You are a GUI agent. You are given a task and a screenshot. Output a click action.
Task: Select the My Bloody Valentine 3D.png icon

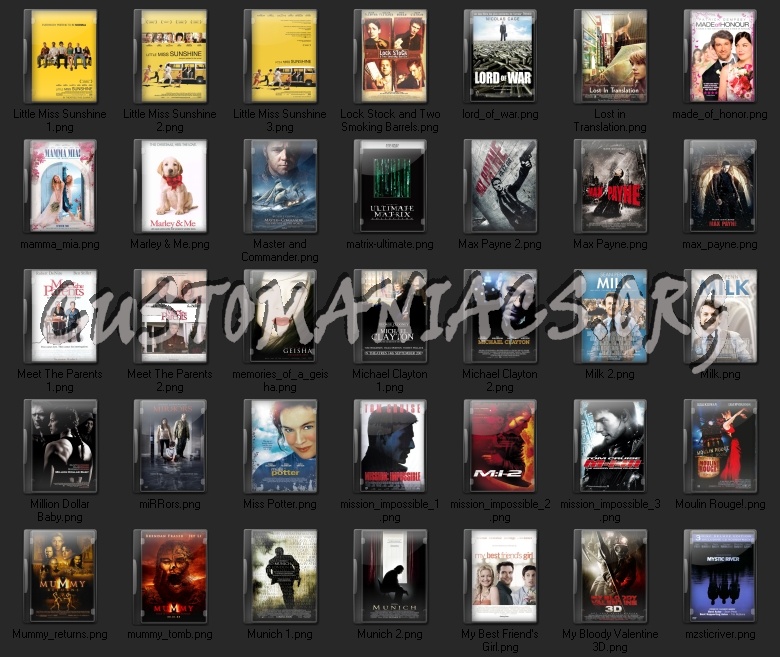coord(610,576)
